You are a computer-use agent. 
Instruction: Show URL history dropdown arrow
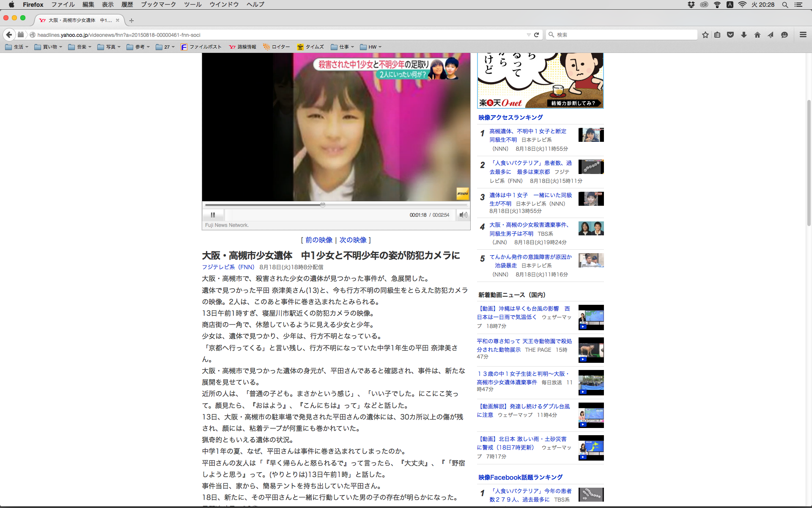click(529, 35)
